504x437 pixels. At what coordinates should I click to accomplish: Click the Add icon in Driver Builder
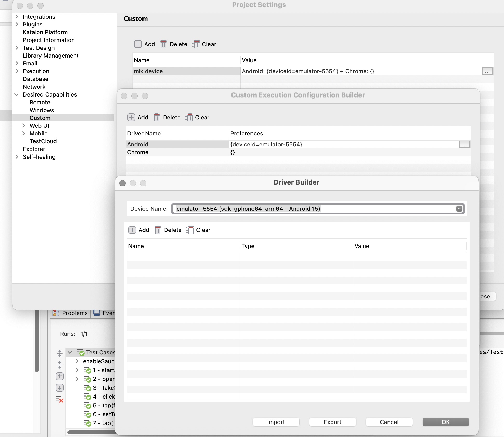(x=132, y=230)
